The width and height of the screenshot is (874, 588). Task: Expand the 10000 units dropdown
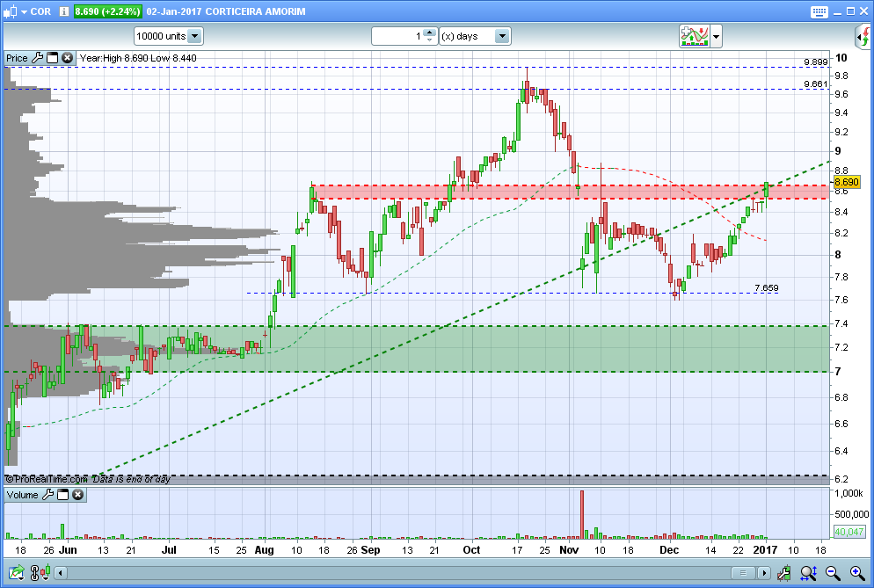point(194,36)
